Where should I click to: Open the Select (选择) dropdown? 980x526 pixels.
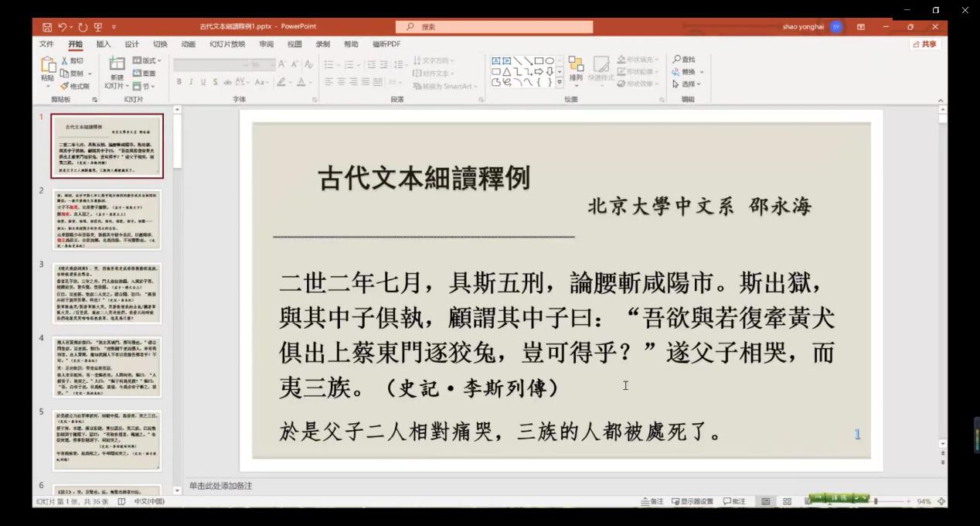point(686,84)
